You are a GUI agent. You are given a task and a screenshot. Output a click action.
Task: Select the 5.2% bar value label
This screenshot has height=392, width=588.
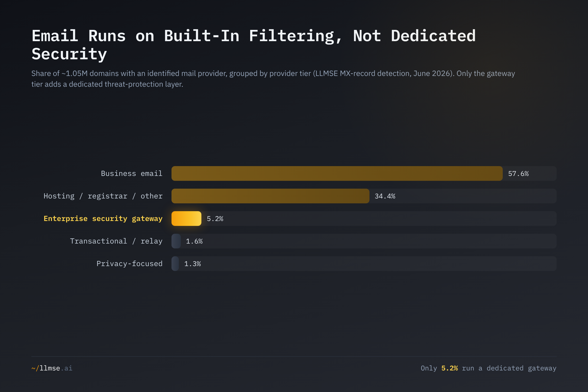pyautogui.click(x=215, y=219)
